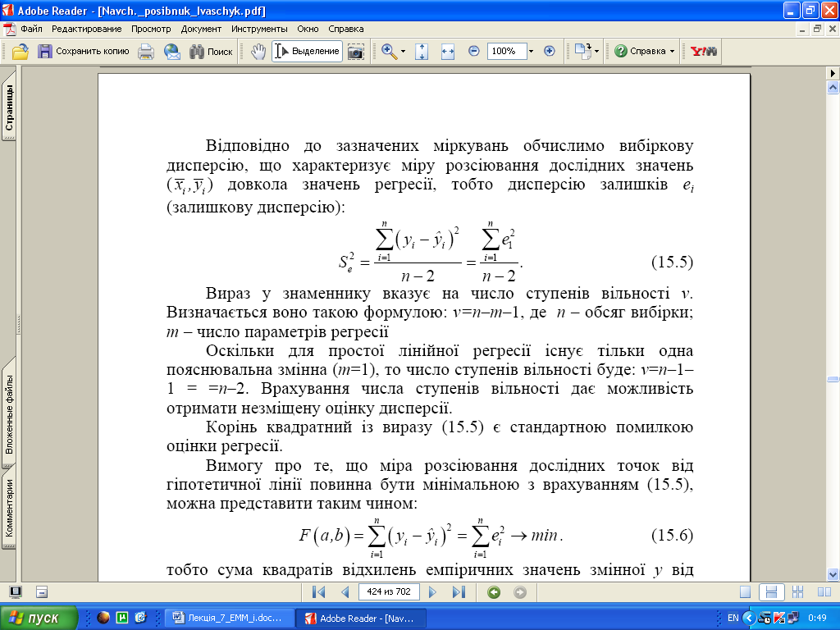Open the Файл menu
The image size is (840, 630).
pyautogui.click(x=31, y=29)
